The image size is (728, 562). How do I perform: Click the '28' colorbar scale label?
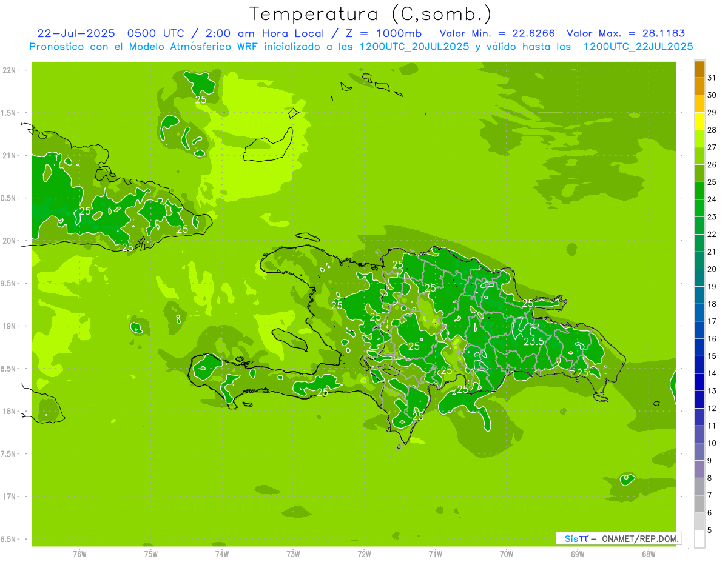pyautogui.click(x=712, y=130)
